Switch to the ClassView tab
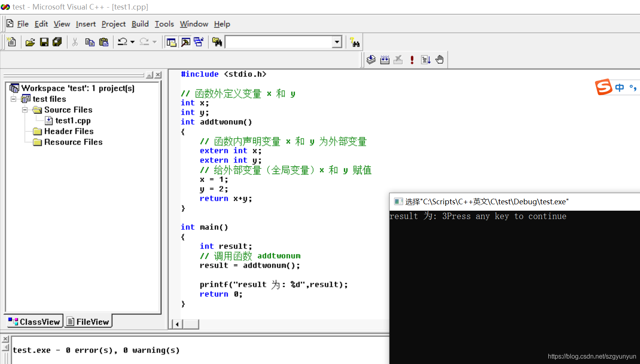Image resolution: width=640 pixels, height=364 pixels. point(34,321)
